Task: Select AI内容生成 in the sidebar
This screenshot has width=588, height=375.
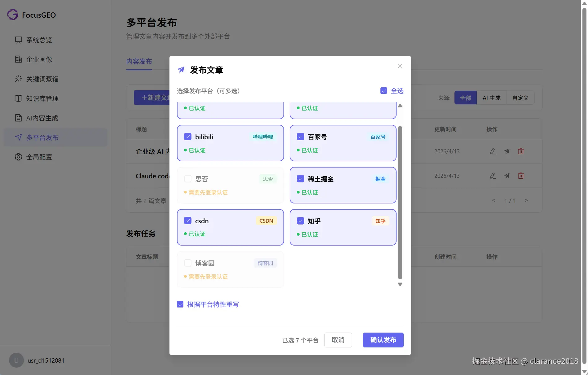Action: pyautogui.click(x=42, y=118)
